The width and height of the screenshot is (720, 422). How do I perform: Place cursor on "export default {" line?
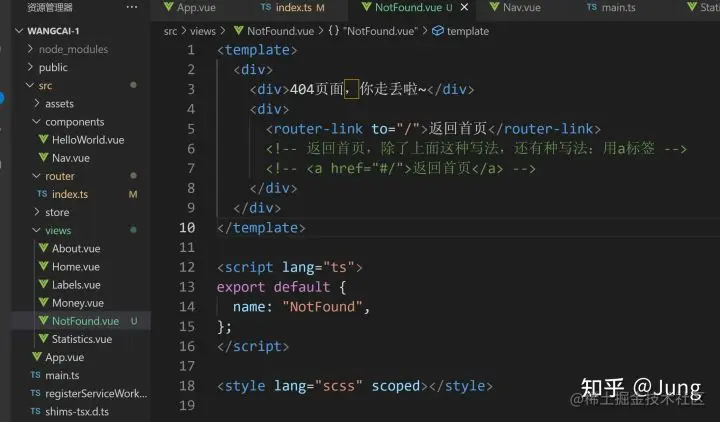[x=281, y=287]
